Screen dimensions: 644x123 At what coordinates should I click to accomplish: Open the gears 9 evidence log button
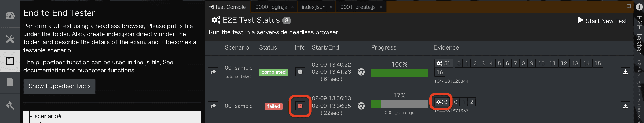coord(442,102)
